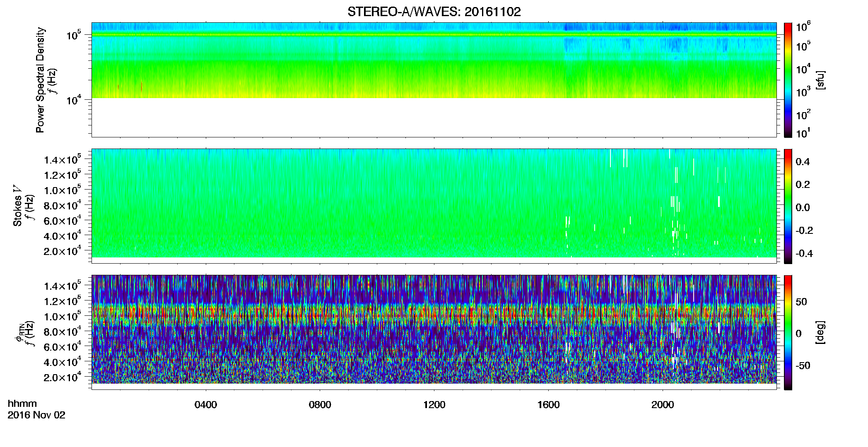The image size is (868, 447).
Task: Click the 10^1 label on sfu color bar
Action: (x=803, y=133)
